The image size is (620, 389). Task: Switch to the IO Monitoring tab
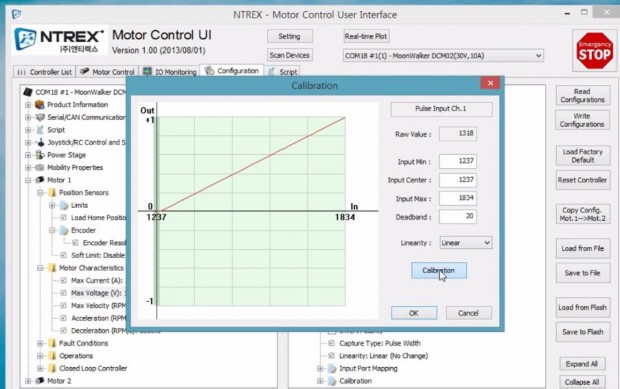click(x=170, y=72)
